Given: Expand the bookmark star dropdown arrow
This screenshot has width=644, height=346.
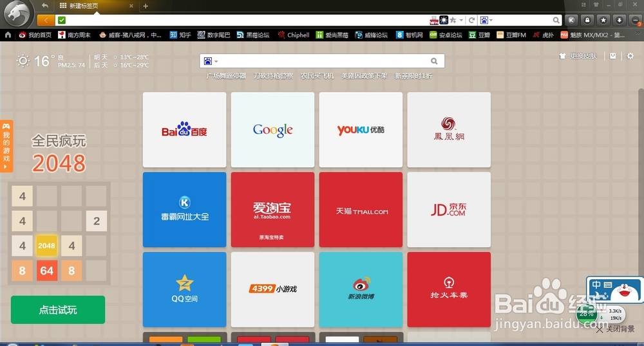Looking at the screenshot, I should click(461, 20).
